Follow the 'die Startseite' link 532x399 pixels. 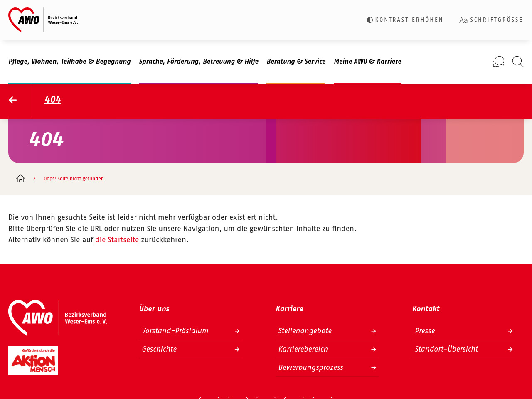point(117,240)
